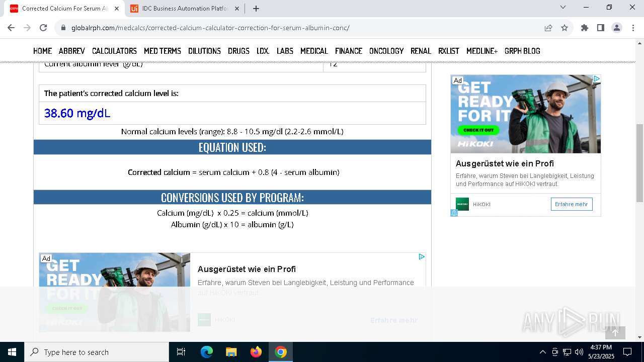The height and width of the screenshot is (362, 644).
Task: Click the 38.60 mg/dL result value
Action: (x=77, y=113)
